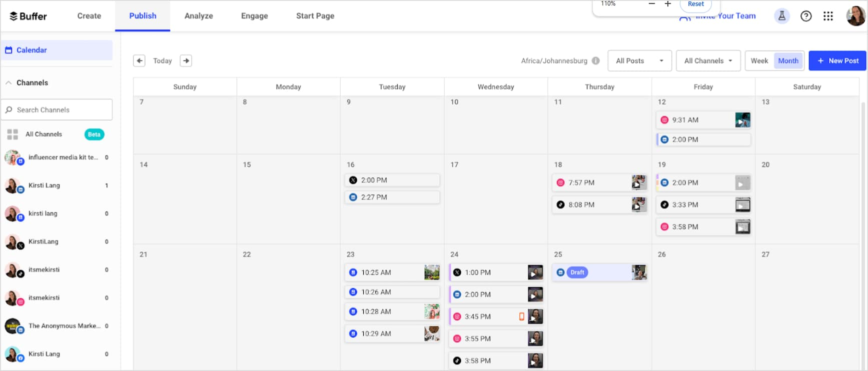868x371 pixels.
Task: Open the TikTok post at 3:58 PM on 24th
Action: pos(496,360)
